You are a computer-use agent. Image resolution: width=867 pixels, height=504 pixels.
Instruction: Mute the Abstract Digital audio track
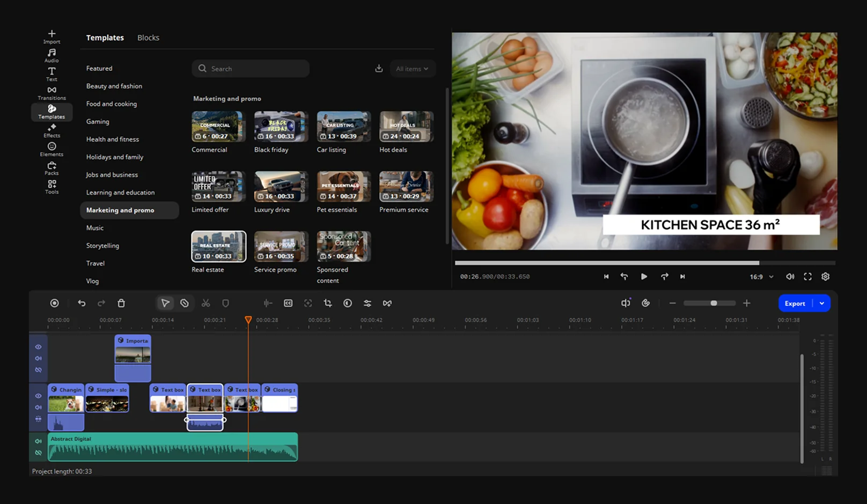point(38,441)
